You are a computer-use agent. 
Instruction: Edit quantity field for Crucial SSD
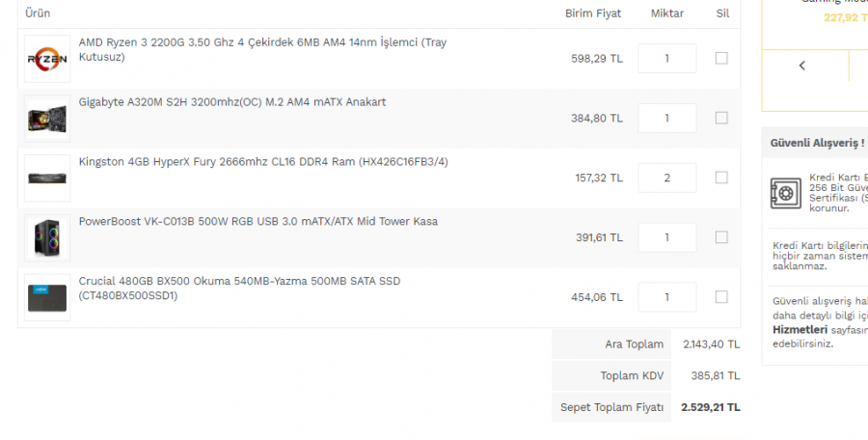tap(667, 297)
